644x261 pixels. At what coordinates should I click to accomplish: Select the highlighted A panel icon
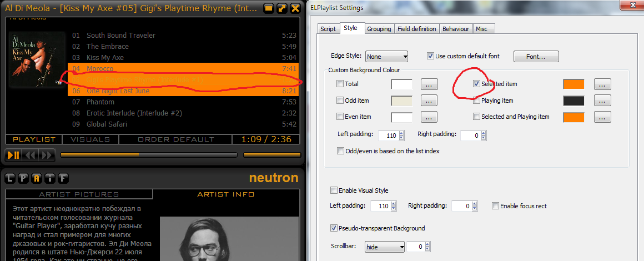(x=37, y=178)
